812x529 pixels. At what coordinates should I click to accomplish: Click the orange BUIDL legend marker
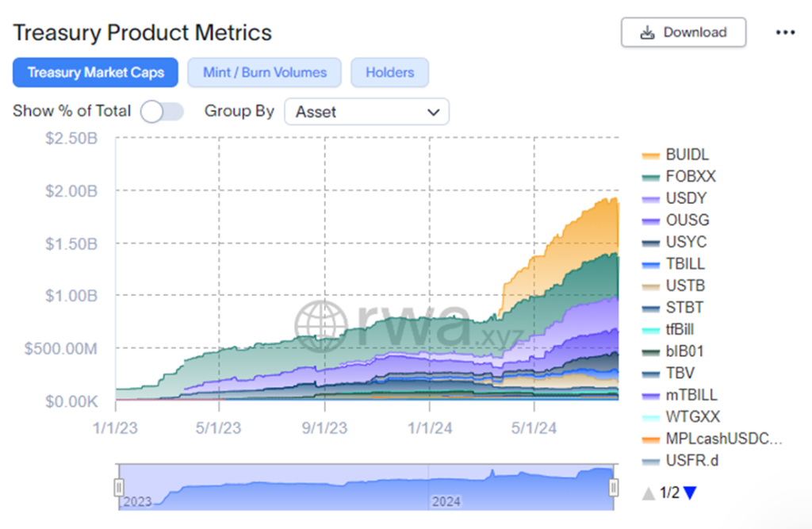(652, 155)
